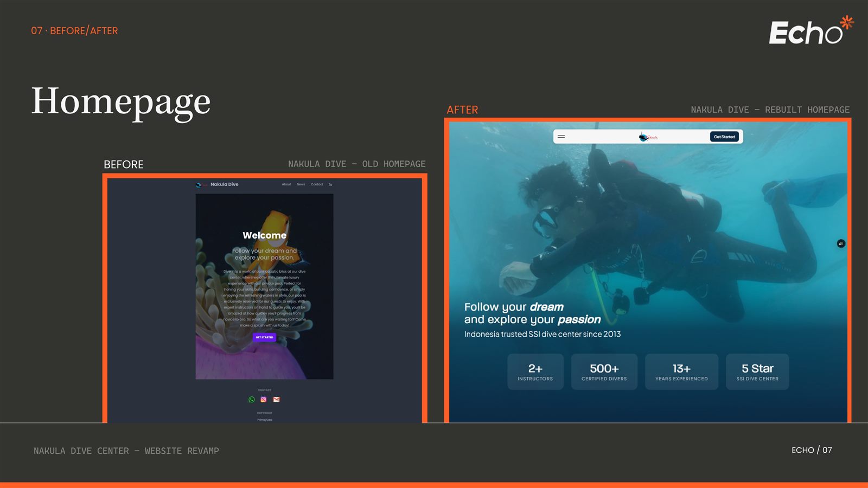The image size is (868, 488).
Task: Click the '07 · BEFORE/AFTER' section label
Action: pyautogui.click(x=74, y=31)
